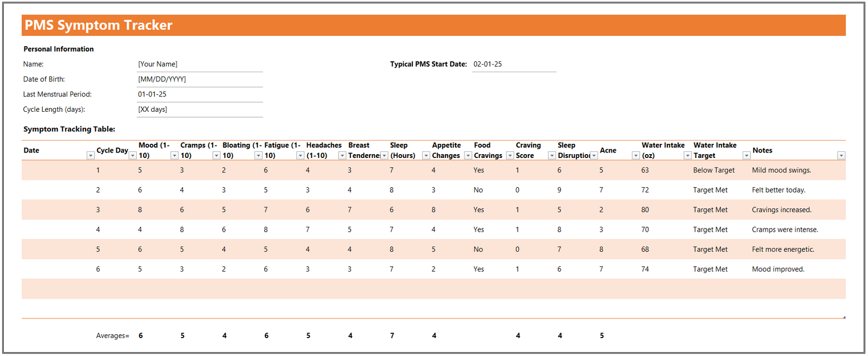Image resolution: width=868 pixels, height=356 pixels.
Task: Select the Averages= label
Action: point(113,336)
